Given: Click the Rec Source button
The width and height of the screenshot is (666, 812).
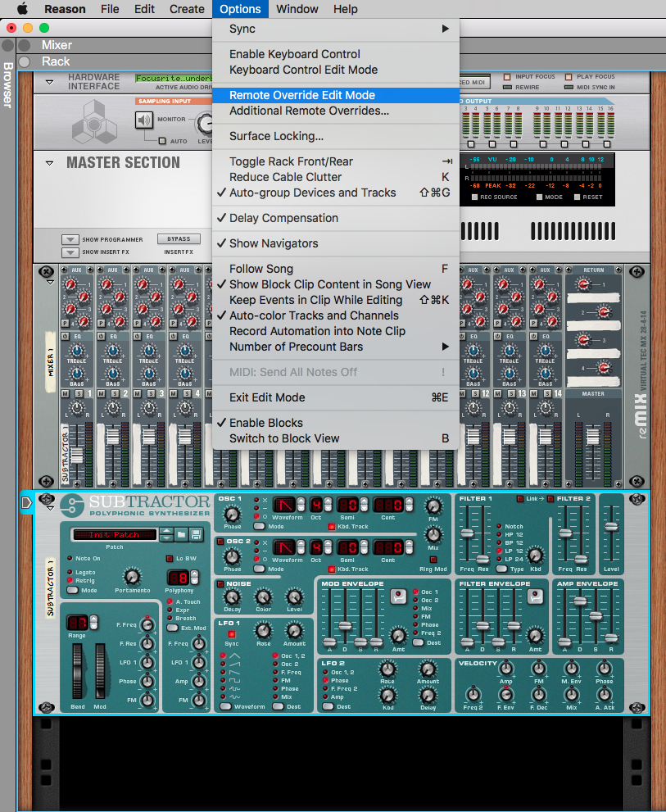Looking at the screenshot, I should [x=475, y=197].
